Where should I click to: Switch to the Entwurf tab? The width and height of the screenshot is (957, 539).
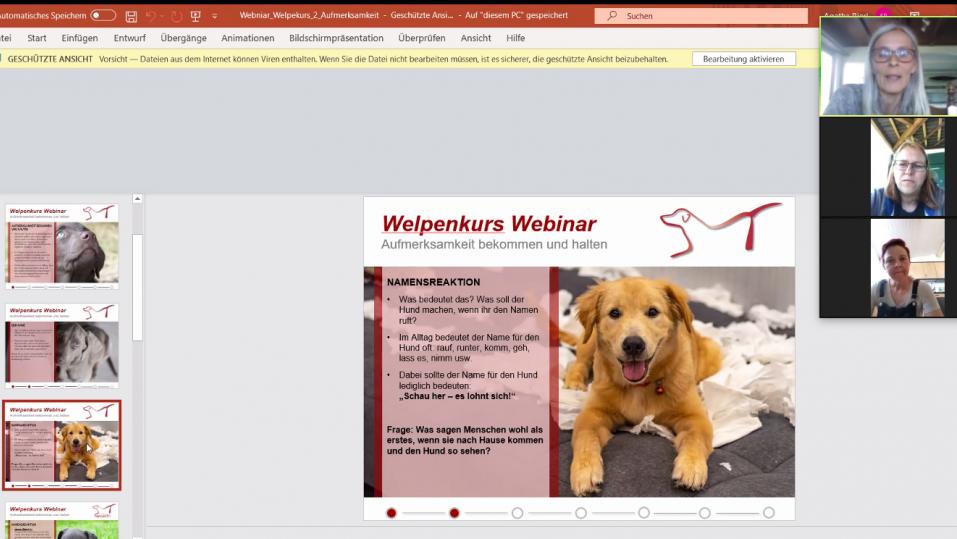[x=129, y=38]
